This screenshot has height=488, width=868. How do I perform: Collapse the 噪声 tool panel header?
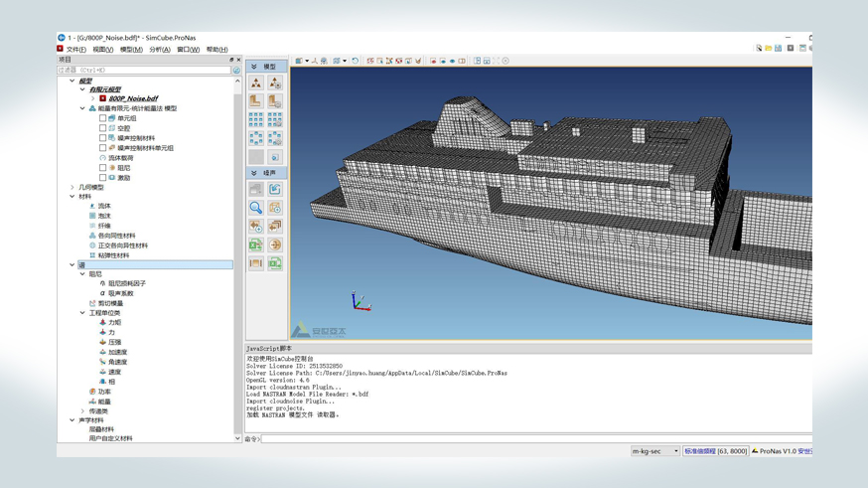click(x=254, y=173)
